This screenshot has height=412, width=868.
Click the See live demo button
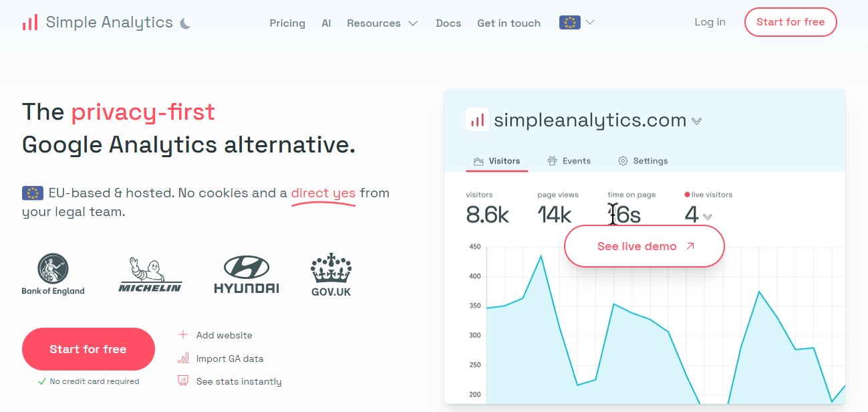tap(644, 246)
